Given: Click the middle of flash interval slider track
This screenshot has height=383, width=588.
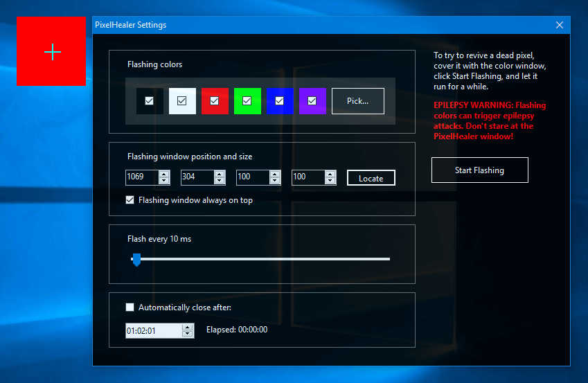Looking at the screenshot, I should click(x=260, y=259).
